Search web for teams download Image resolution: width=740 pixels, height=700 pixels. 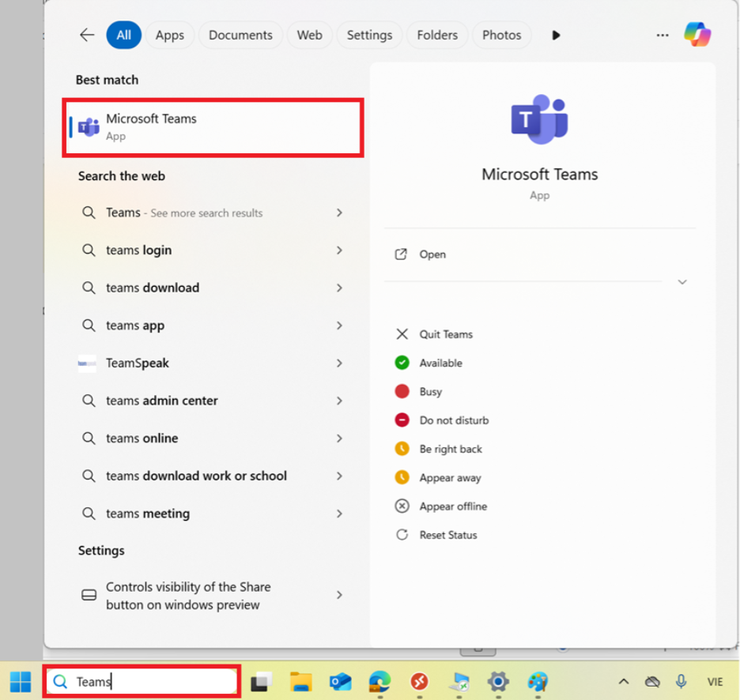(153, 288)
